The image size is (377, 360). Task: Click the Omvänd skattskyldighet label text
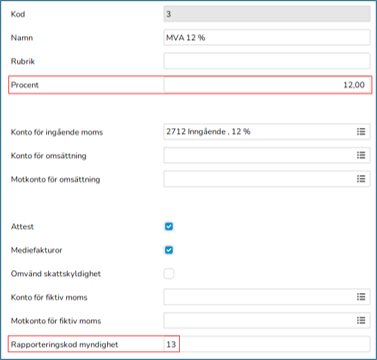tap(56, 274)
